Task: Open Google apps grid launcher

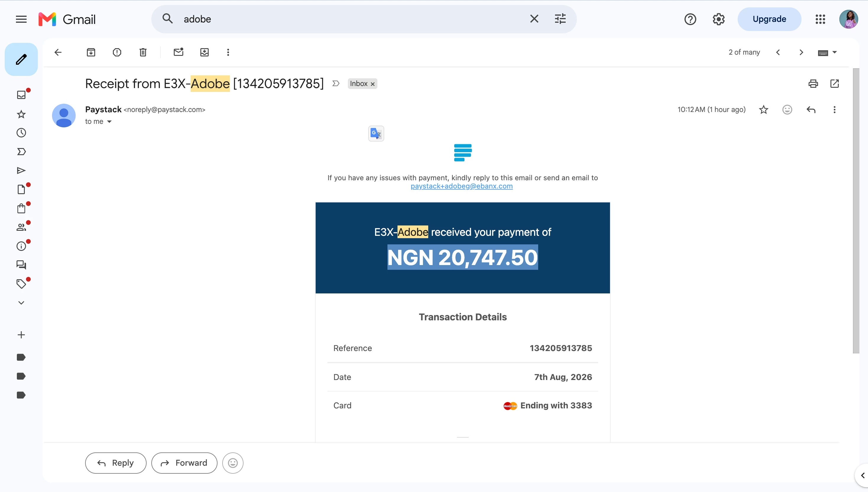Action: 820,19
